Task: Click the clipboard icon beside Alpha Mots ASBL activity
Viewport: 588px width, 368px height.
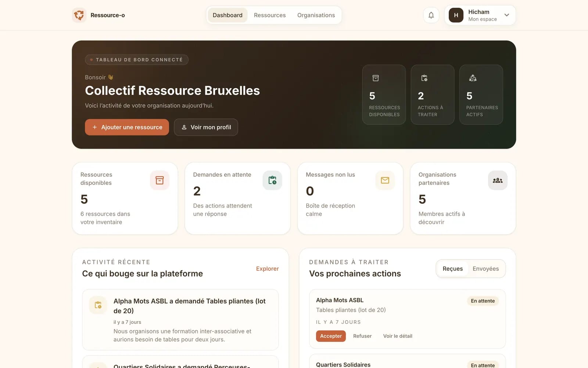Action: (98, 305)
